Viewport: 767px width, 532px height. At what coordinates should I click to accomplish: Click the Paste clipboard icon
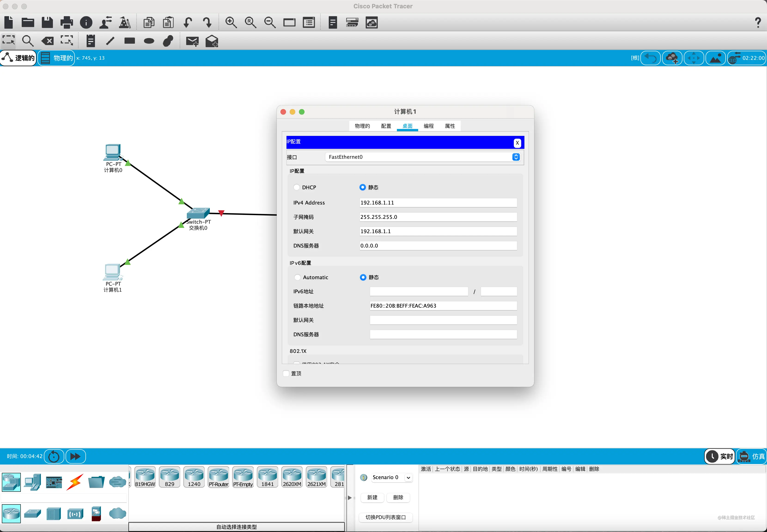(168, 22)
